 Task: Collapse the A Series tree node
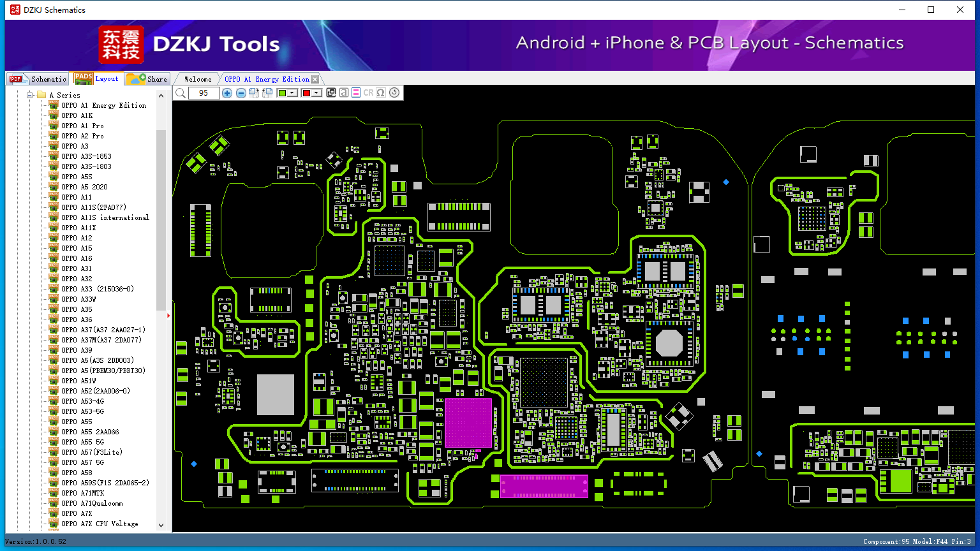point(30,95)
